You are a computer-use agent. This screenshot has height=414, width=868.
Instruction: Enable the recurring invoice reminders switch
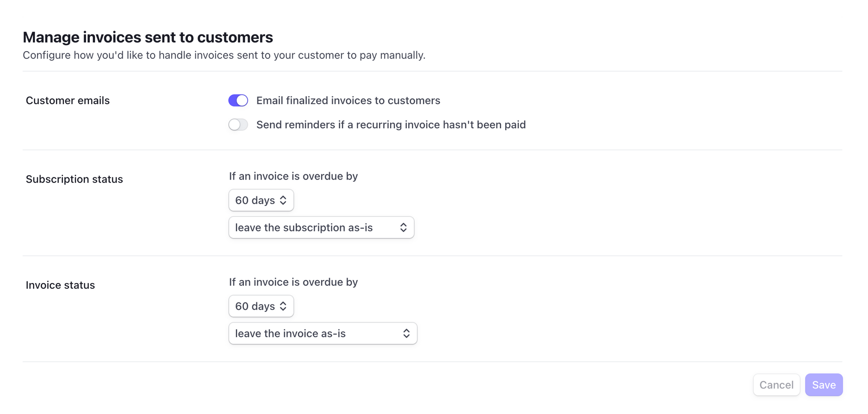238,125
